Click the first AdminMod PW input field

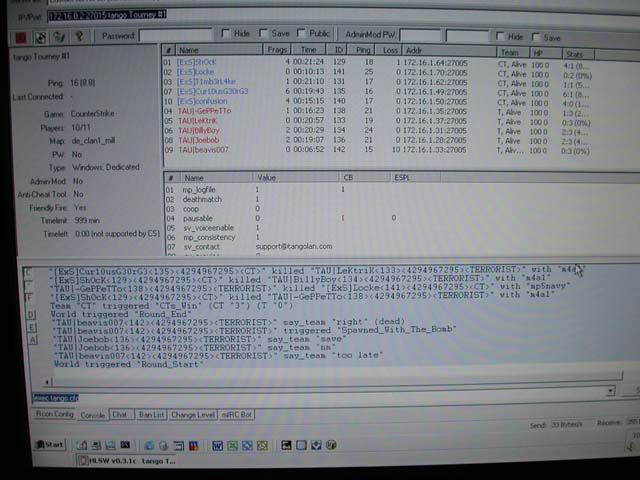[420, 35]
